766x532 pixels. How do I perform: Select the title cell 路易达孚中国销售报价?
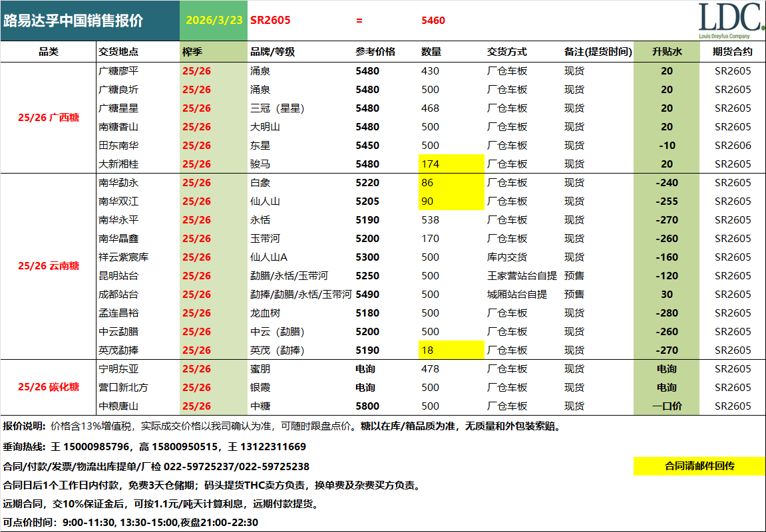click(x=91, y=21)
